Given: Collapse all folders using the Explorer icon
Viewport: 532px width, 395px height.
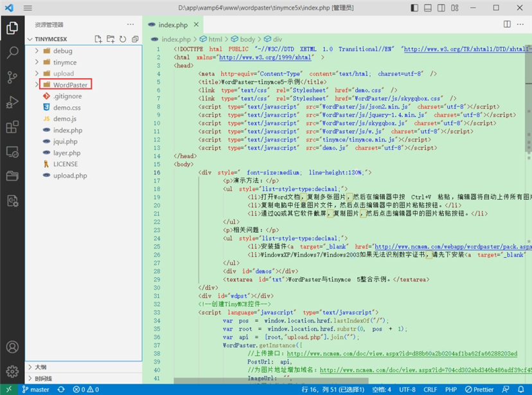Looking at the screenshot, I should click(134, 39).
